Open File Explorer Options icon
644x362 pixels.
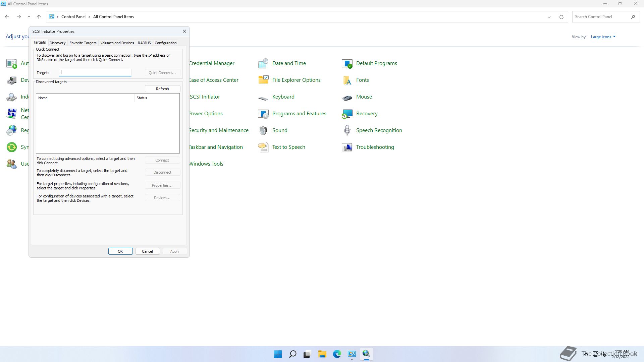coord(263,80)
